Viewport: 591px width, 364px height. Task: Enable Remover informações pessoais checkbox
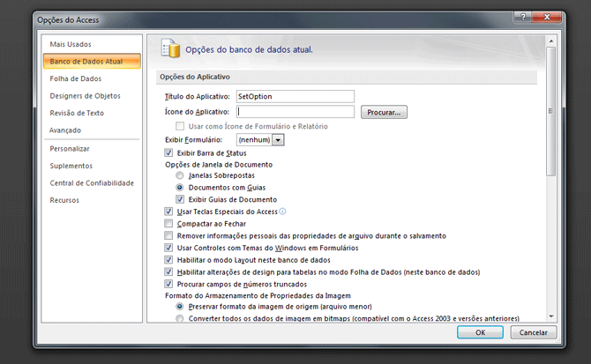tap(168, 235)
